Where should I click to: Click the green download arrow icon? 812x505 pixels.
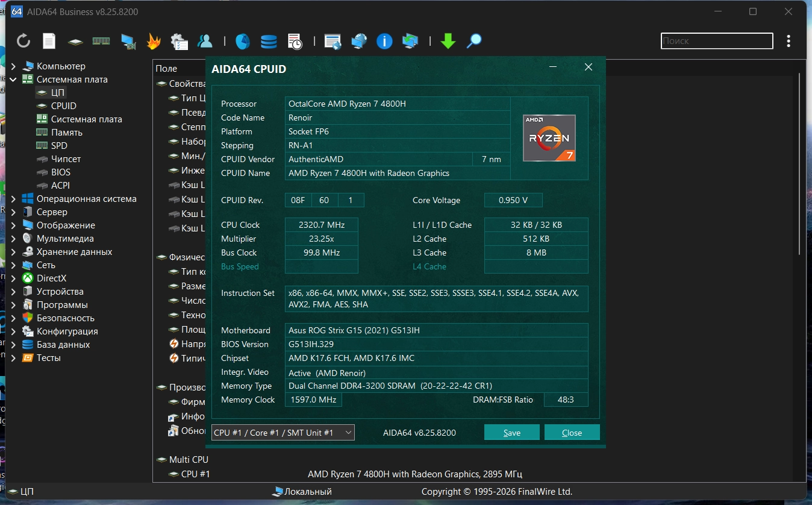[x=448, y=41]
